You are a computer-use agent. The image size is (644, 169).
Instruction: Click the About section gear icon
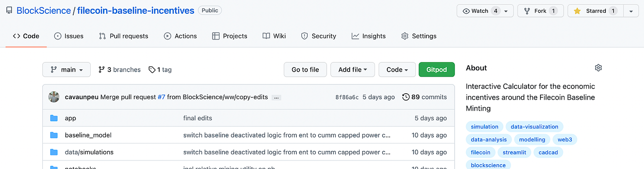click(598, 68)
